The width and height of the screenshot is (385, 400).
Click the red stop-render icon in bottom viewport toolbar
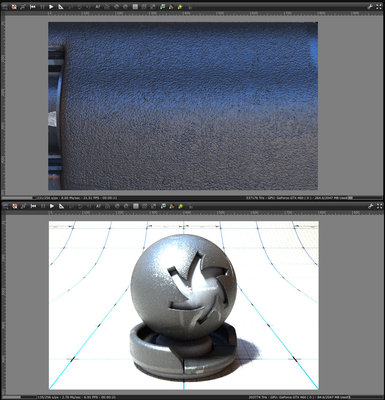pyautogui.click(x=14, y=206)
